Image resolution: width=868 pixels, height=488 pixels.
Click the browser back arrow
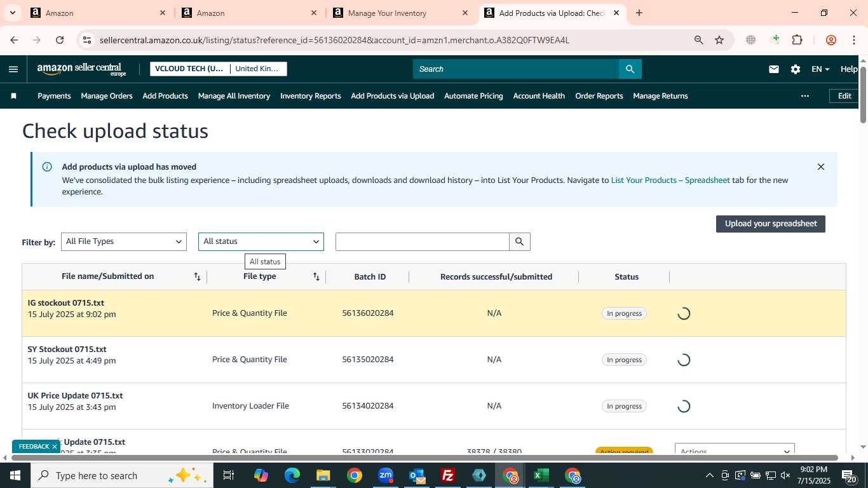pyautogui.click(x=14, y=40)
